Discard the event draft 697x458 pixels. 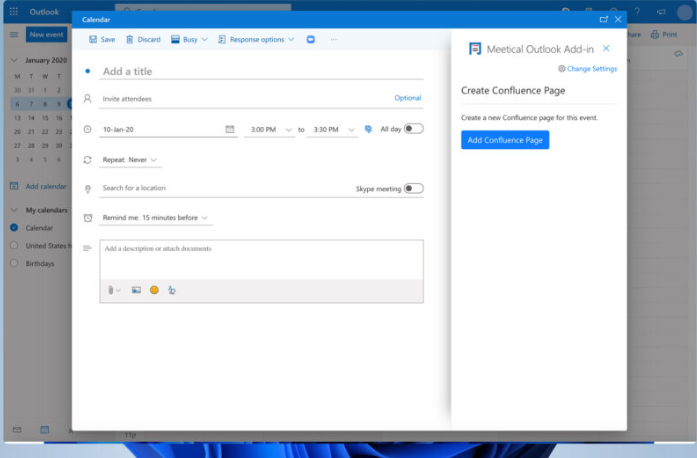(143, 40)
